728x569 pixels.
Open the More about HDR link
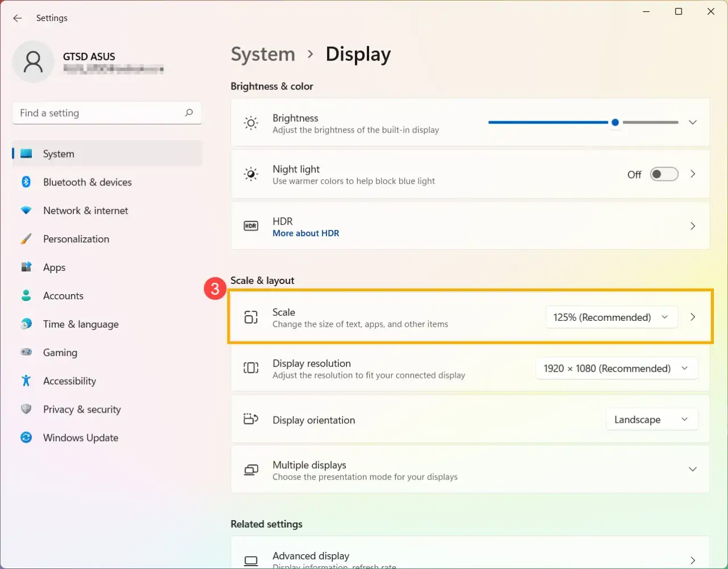[x=306, y=233]
